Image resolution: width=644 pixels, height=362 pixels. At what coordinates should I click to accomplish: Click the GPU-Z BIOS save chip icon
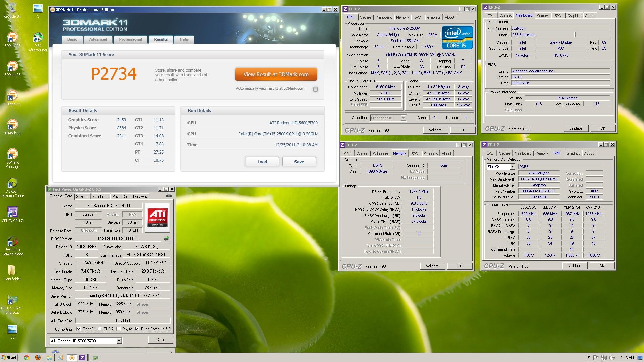[x=166, y=239]
